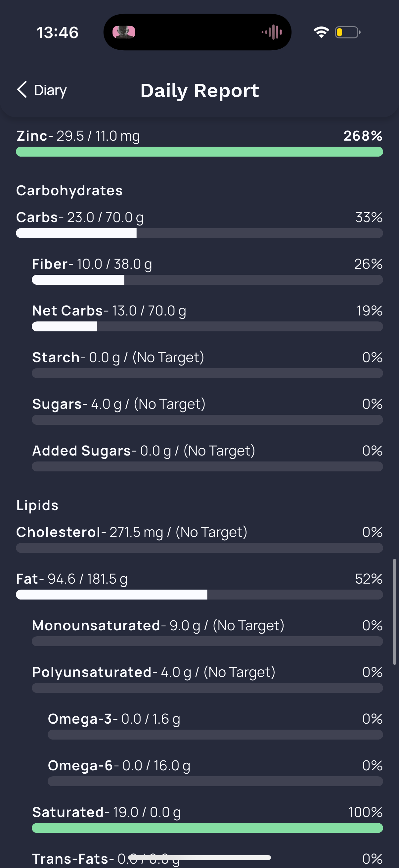Tap the now-playing thumbnail in Dynamic Island
This screenshot has height=868, width=399.
coord(124,32)
